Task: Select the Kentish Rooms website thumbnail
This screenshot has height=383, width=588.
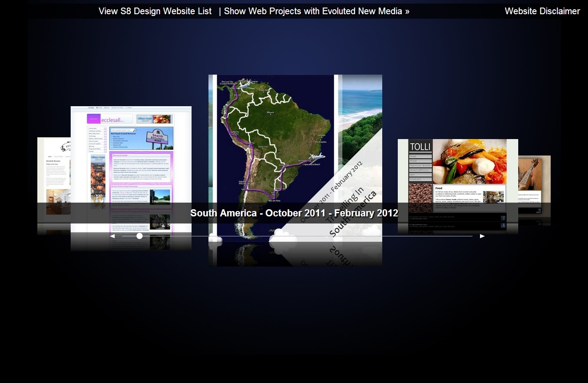Action: pyautogui.click(x=54, y=173)
